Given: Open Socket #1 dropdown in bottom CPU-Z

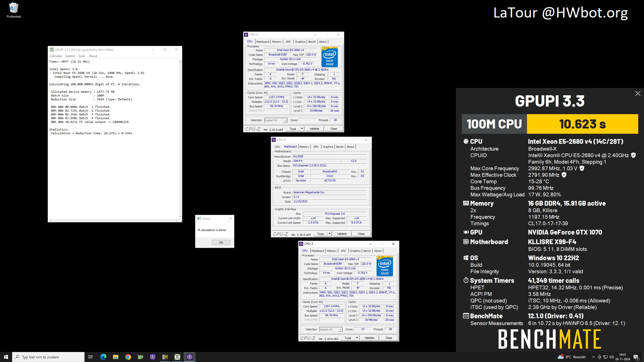Looking at the screenshot, I should (340, 330).
